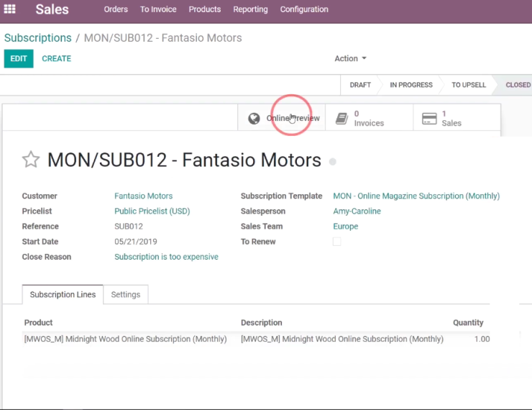The image size is (532, 410).
Task: Open Fantasio Motors customer link
Action: (x=143, y=196)
